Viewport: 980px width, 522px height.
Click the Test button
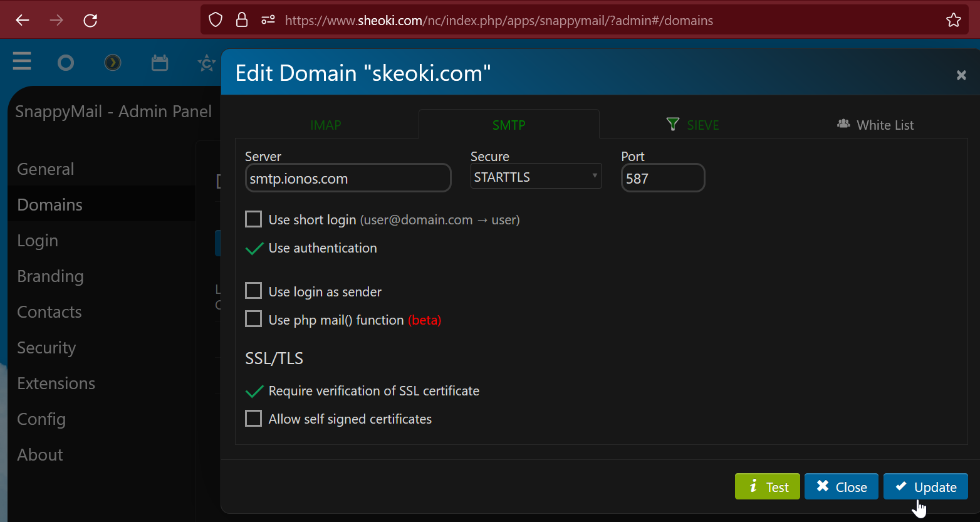(x=768, y=486)
